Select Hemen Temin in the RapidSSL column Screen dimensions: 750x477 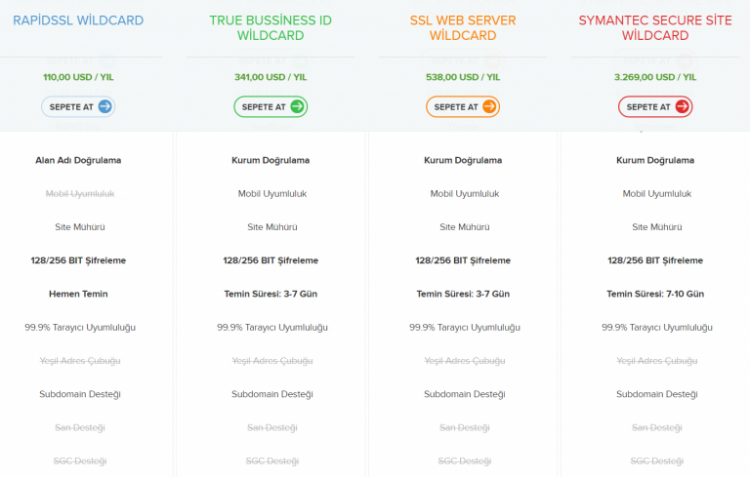(78, 294)
